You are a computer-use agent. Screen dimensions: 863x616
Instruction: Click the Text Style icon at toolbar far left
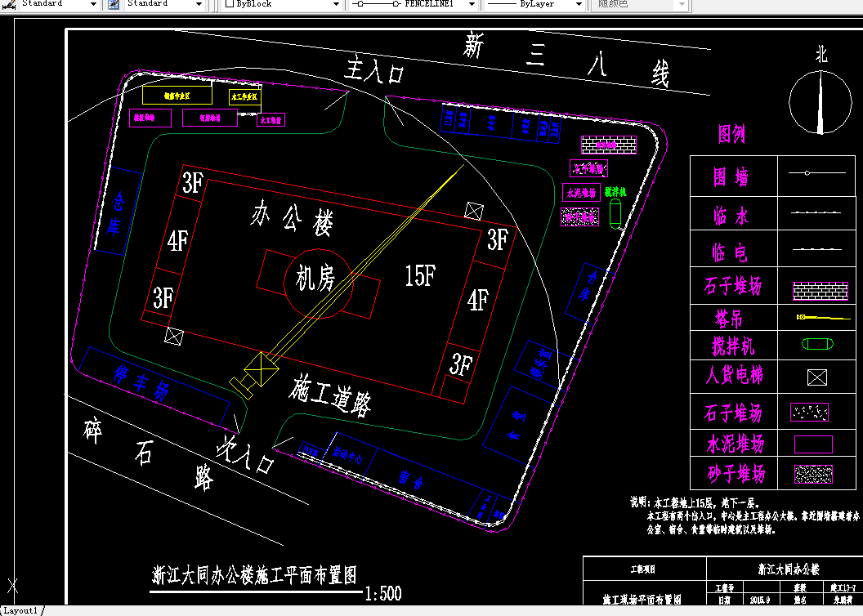pyautogui.click(x=7, y=5)
